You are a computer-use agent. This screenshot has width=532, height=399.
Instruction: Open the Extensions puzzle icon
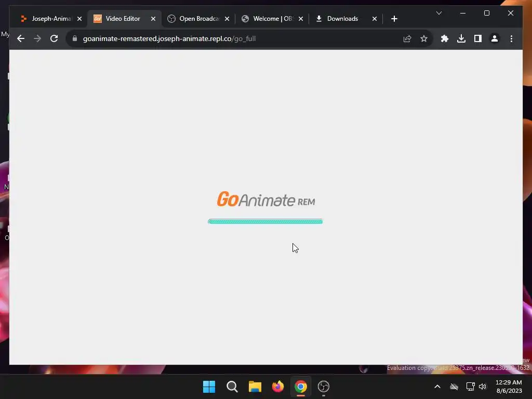tap(445, 38)
